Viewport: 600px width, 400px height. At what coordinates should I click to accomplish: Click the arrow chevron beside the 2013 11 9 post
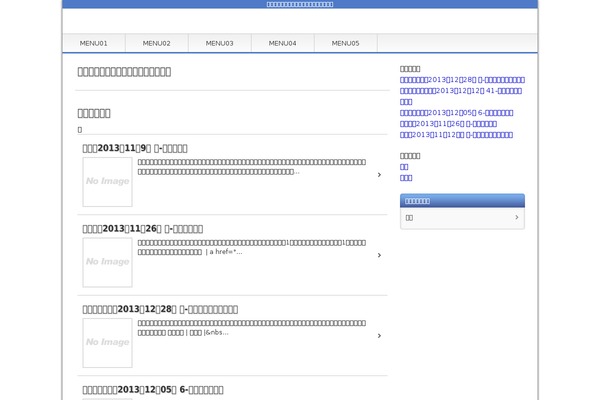coord(379,175)
